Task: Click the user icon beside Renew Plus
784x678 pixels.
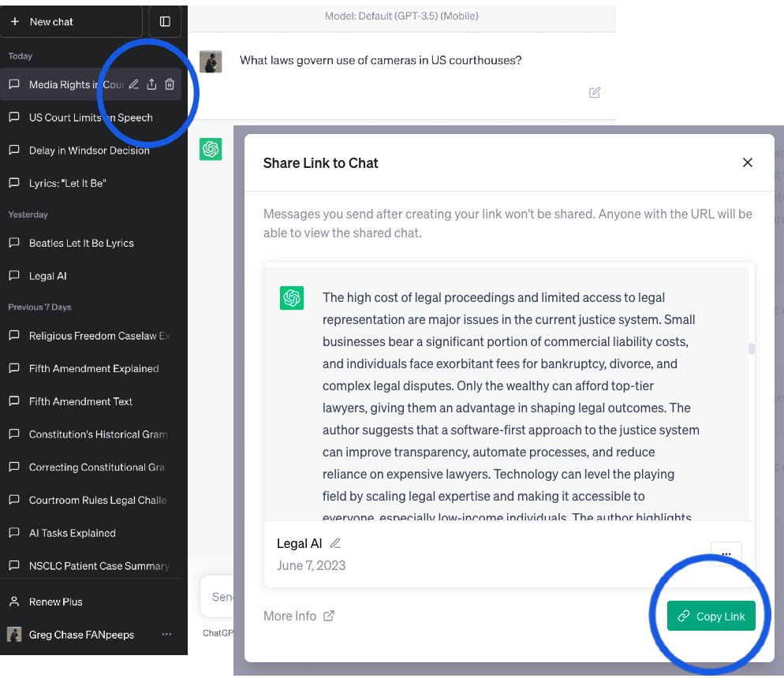Action: (14, 602)
